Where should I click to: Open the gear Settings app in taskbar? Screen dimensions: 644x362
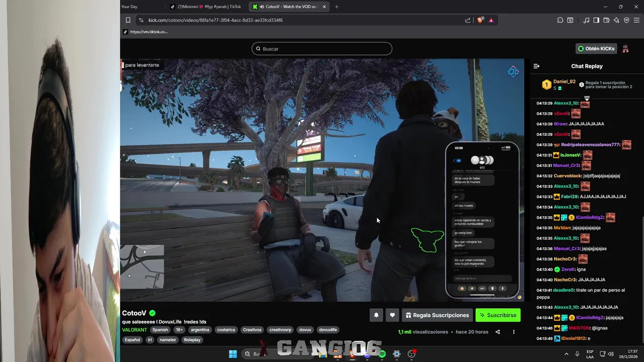click(x=396, y=354)
